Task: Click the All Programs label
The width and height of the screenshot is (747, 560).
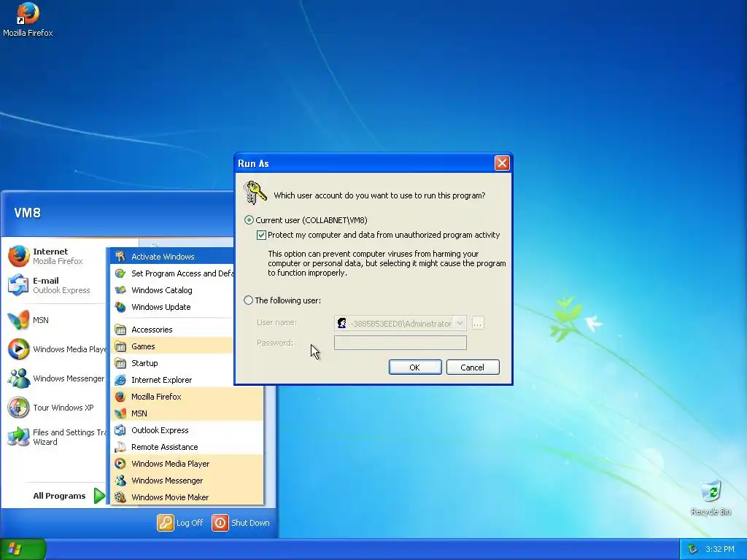Action: coord(59,496)
